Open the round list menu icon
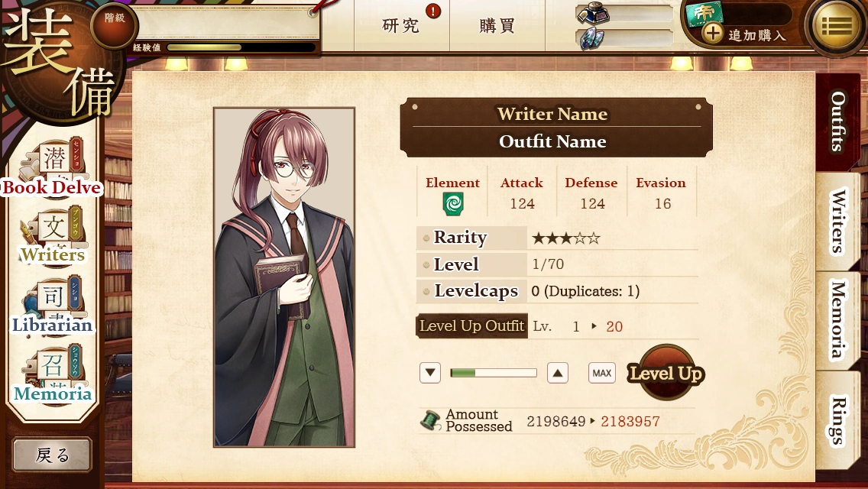This screenshot has height=489, width=868. coord(837,25)
